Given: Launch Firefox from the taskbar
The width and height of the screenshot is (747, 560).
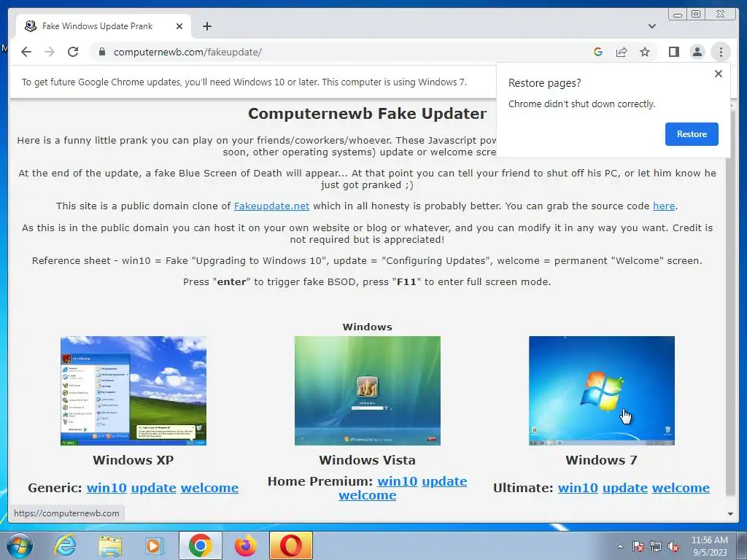Looking at the screenshot, I should (245, 545).
